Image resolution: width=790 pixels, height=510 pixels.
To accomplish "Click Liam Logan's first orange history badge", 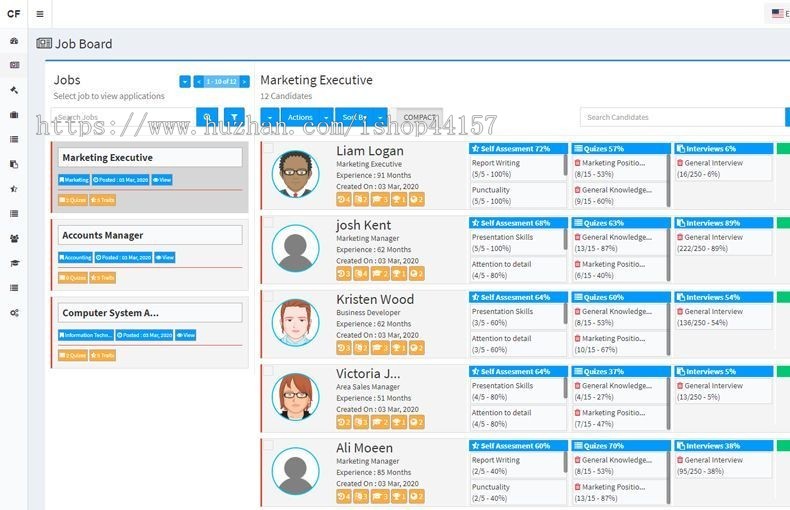I will pos(344,200).
